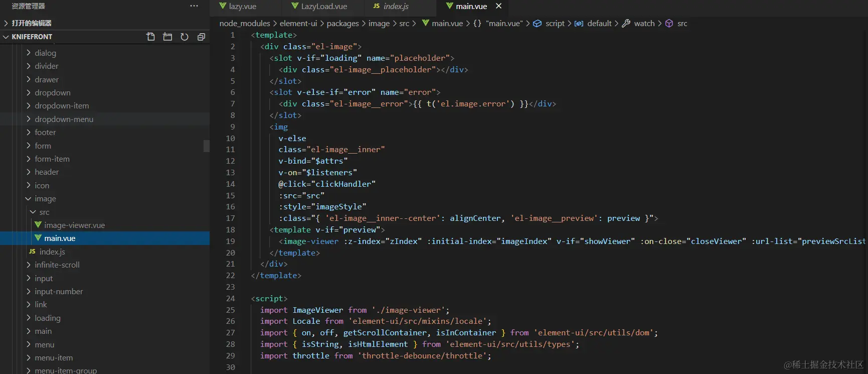Click element-ui in the breadcrumb

click(x=298, y=23)
